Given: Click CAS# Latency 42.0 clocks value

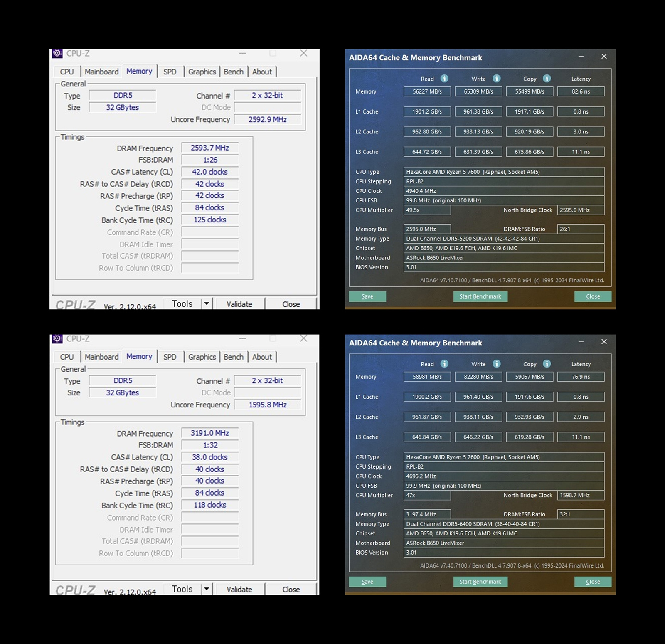Looking at the screenshot, I should 210,172.
